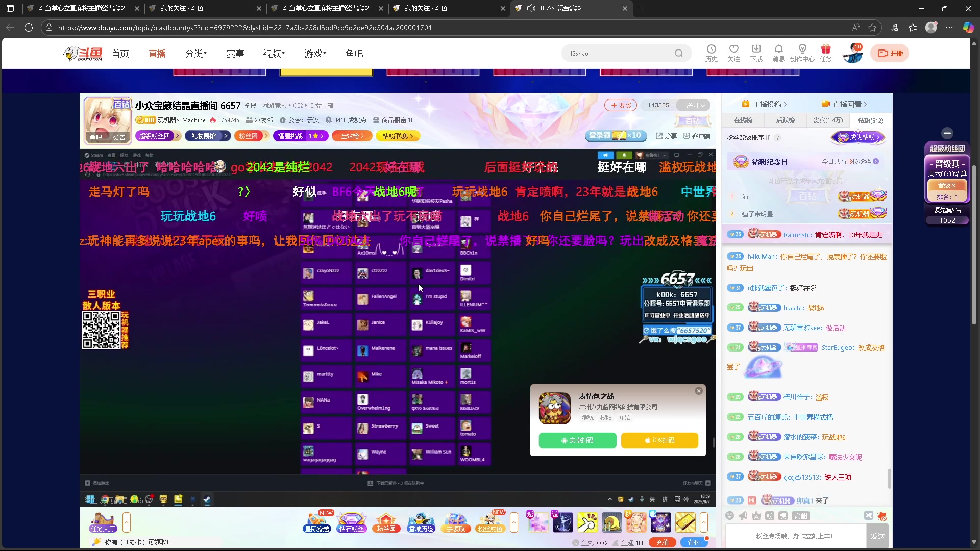Expand arrow next to 任务大厅
Viewport: 980px width, 551px height.
click(x=127, y=522)
